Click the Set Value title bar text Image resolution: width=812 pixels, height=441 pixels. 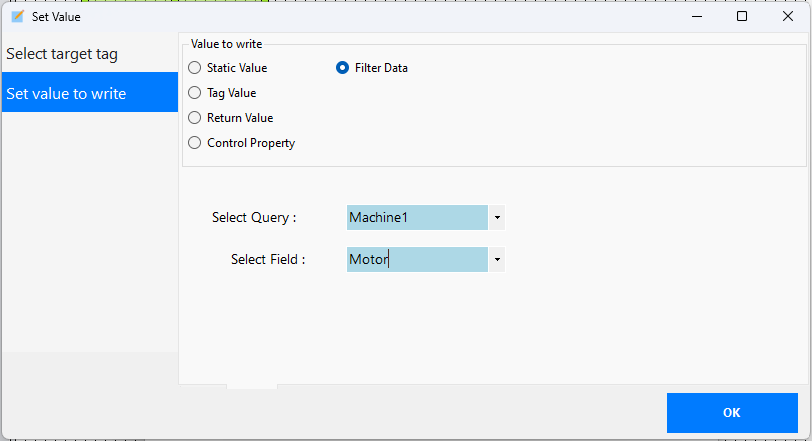(x=57, y=17)
